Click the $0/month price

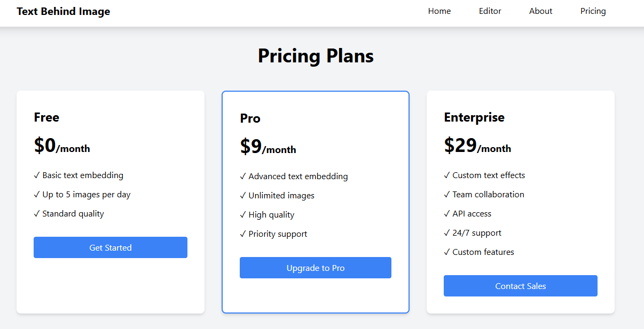(61, 146)
